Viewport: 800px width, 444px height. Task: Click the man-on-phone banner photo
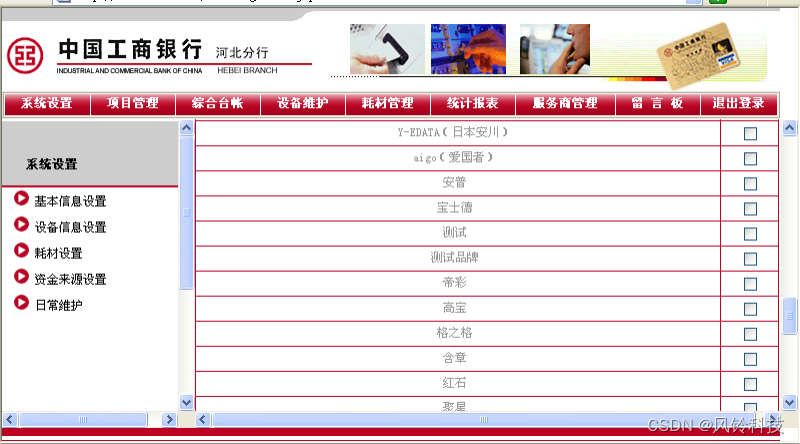[555, 49]
